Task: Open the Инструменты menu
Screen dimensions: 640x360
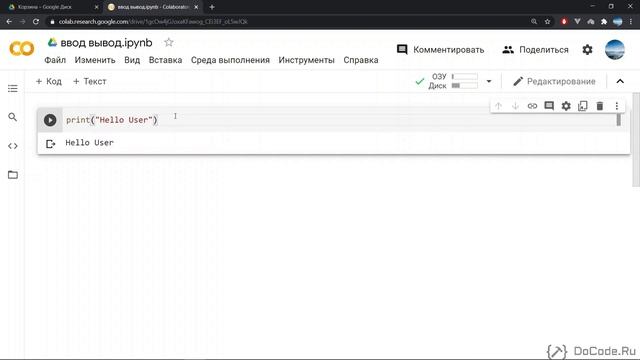Action: click(x=307, y=60)
